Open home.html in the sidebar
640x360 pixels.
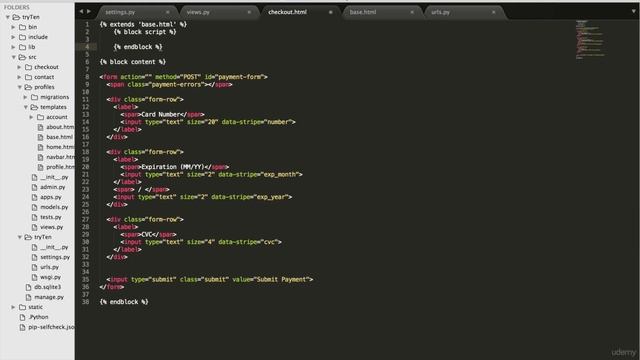pyautogui.click(x=60, y=147)
